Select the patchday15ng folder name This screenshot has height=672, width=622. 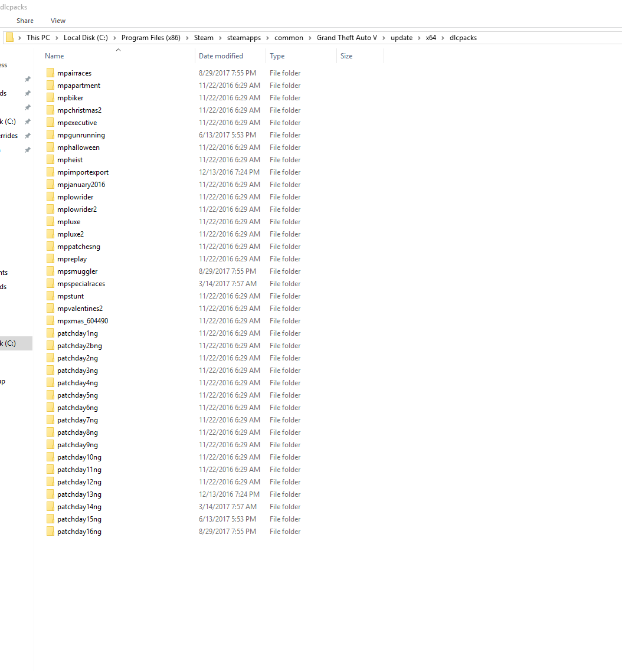79,519
